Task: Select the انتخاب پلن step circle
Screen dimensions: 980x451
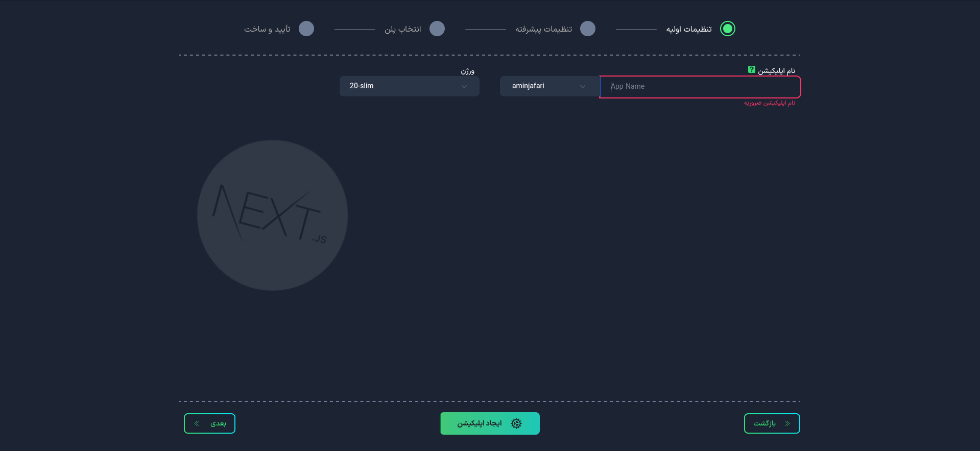Action: [x=437, y=29]
